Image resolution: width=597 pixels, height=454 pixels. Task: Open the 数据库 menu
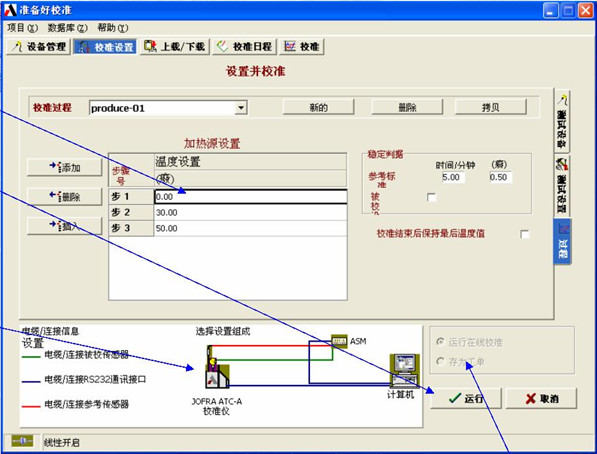coord(67,28)
